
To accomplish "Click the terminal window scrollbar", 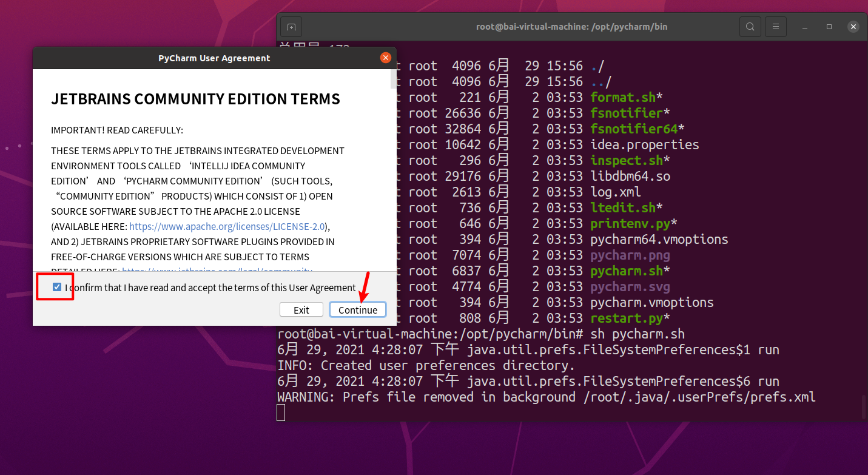I will pyautogui.click(x=864, y=406).
